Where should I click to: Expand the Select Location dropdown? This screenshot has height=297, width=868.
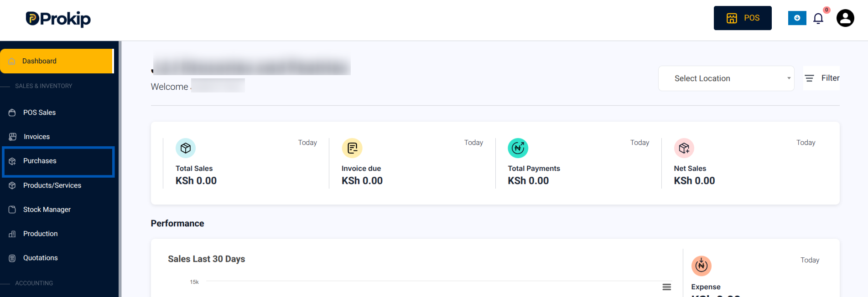(726, 78)
